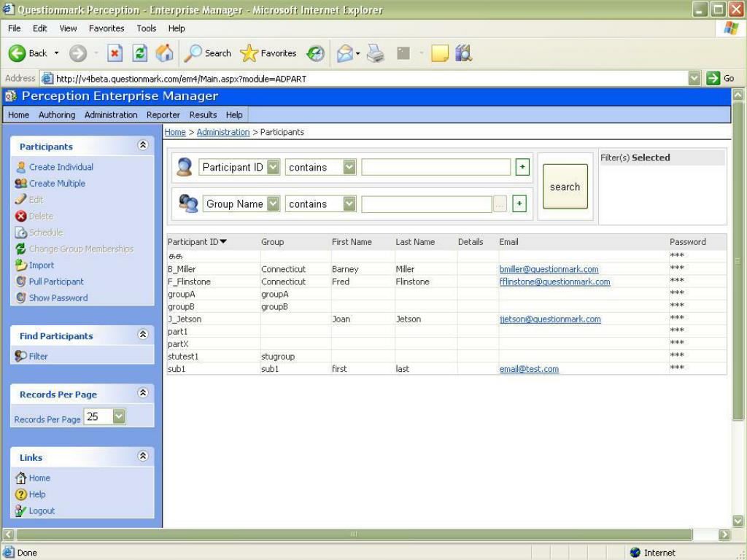
Task: Click the Mail envelope toolbar icon
Action: click(344, 53)
